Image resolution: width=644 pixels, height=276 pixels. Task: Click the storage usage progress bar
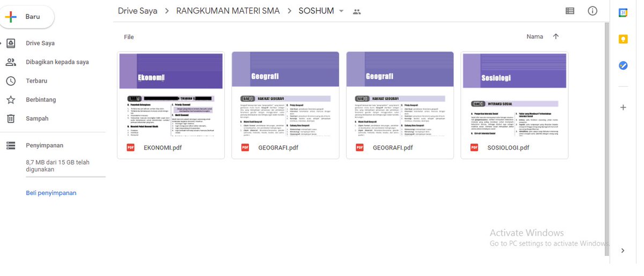pos(65,177)
